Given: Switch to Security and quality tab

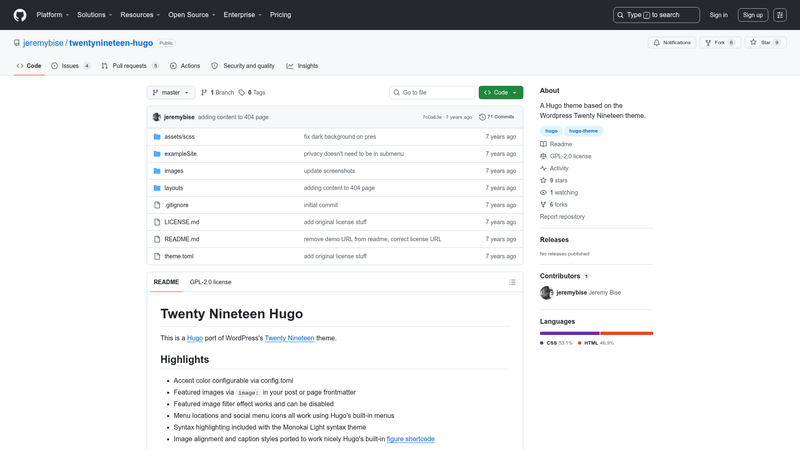Looking at the screenshot, I should 243,66.
